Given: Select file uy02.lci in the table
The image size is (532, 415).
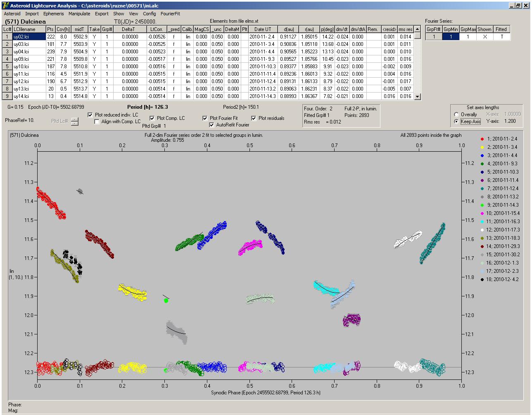Looking at the screenshot, I should (x=29, y=37).
